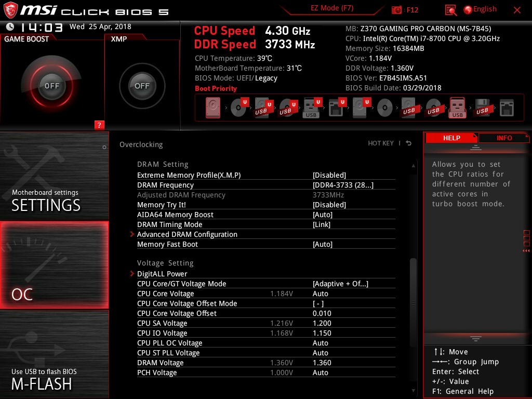This screenshot has height=399, width=532.
Task: Click the F12 screenshot label
Action: click(x=412, y=10)
